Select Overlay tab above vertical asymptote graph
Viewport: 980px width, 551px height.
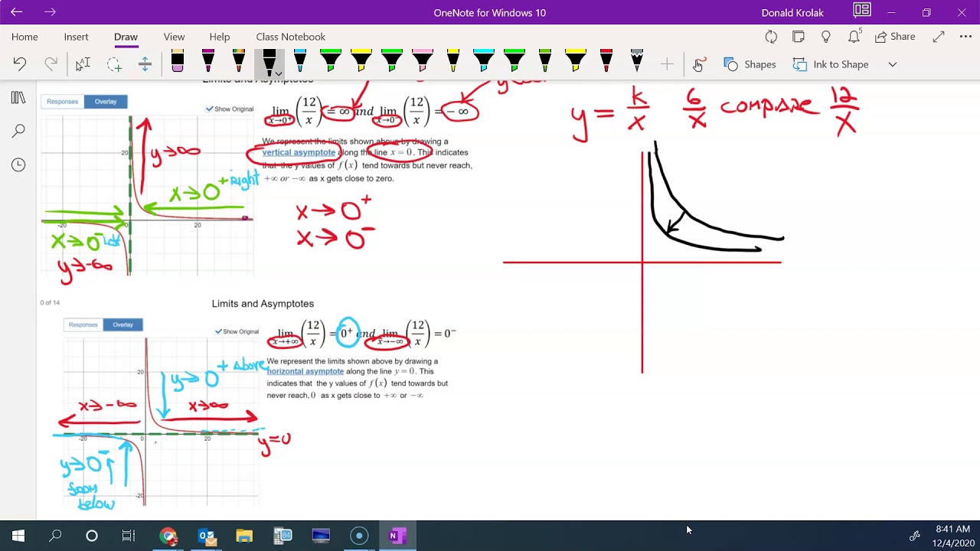[106, 102]
